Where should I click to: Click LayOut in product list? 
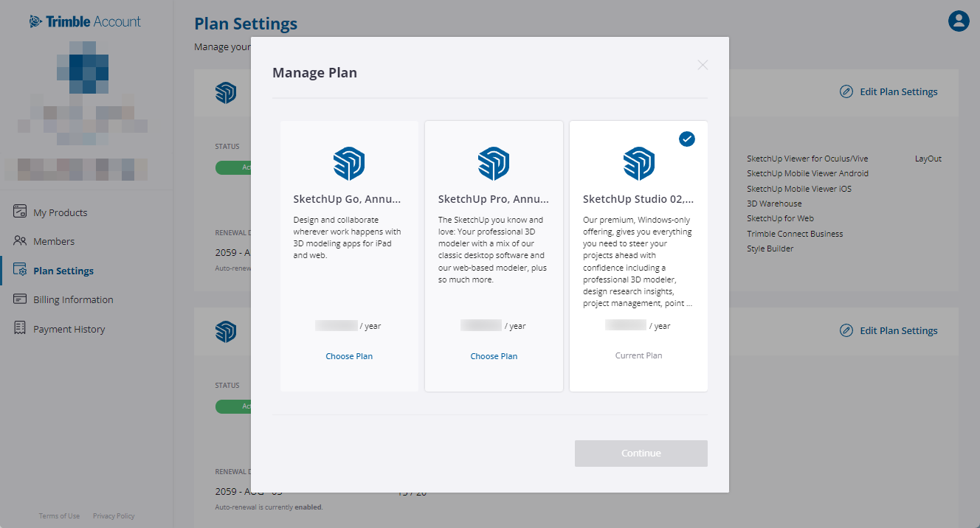[x=928, y=159]
